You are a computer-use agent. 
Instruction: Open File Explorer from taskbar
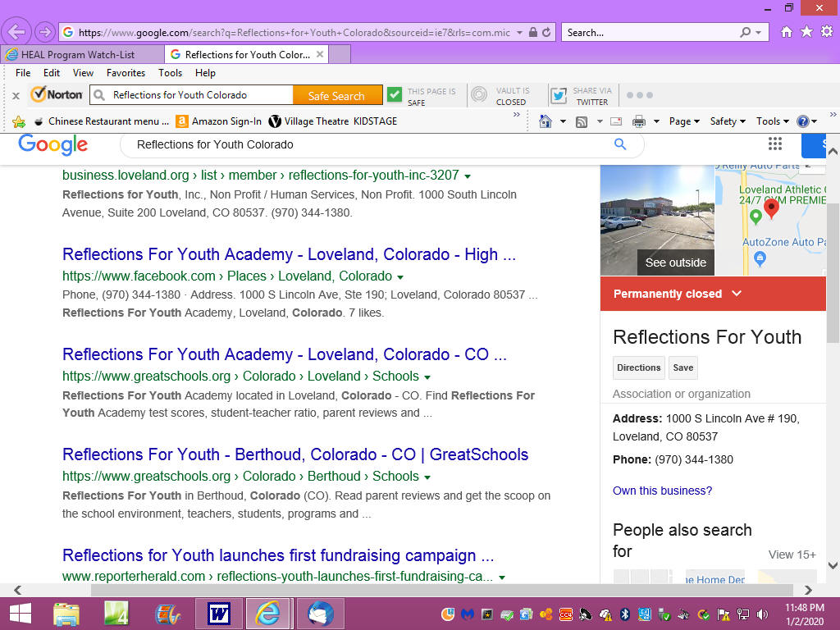click(66, 614)
